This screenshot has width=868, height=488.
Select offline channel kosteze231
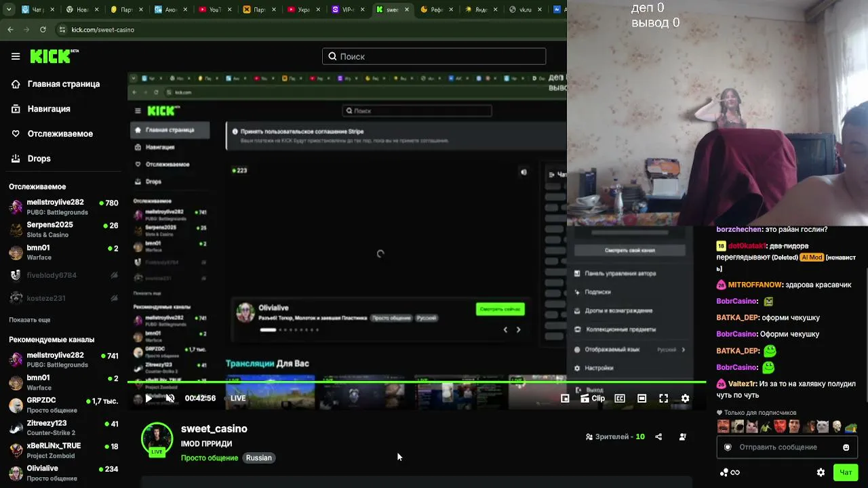(64, 298)
